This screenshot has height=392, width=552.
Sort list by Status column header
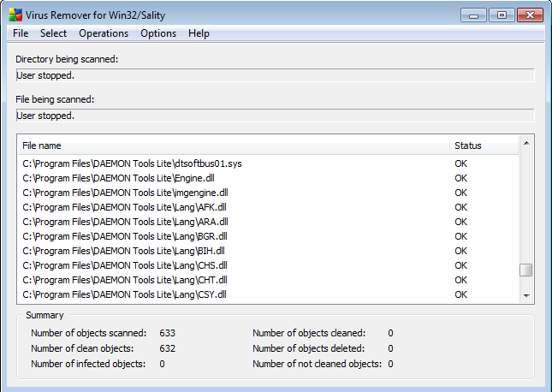(x=484, y=146)
